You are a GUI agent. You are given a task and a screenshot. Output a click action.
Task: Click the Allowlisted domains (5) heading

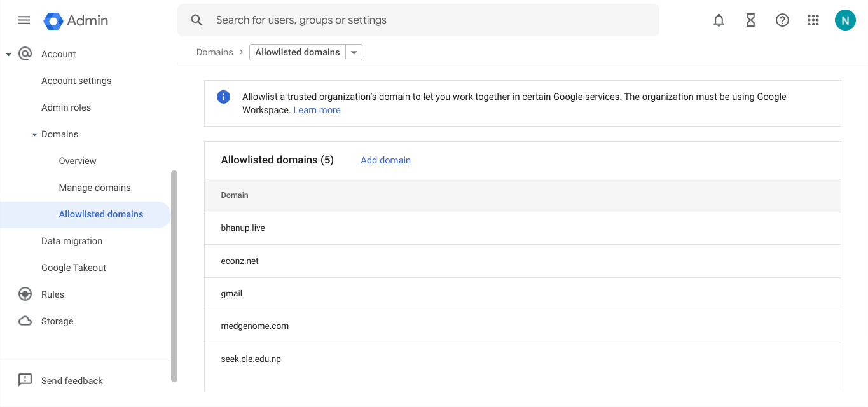click(277, 160)
